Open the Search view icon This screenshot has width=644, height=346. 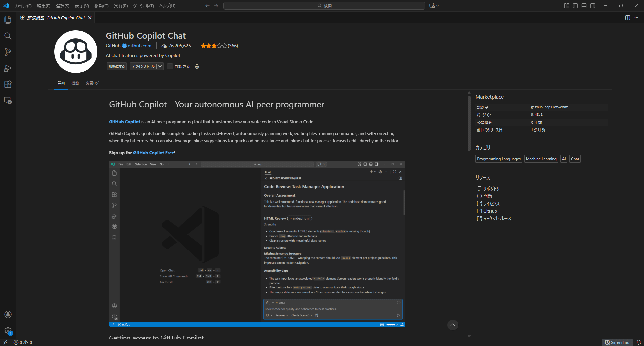coord(8,36)
